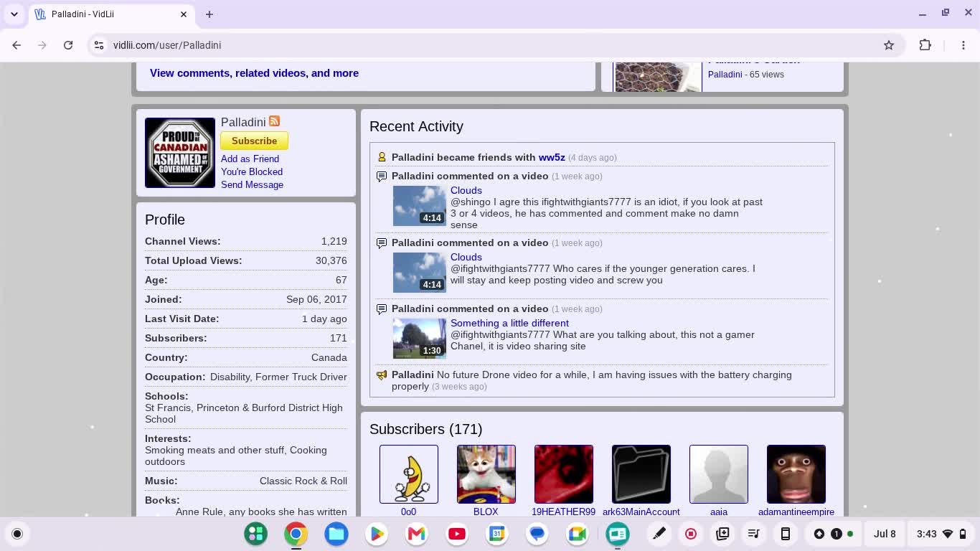This screenshot has width=980, height=551.
Task: Open Google Calendar from the shelf
Action: pos(496,534)
